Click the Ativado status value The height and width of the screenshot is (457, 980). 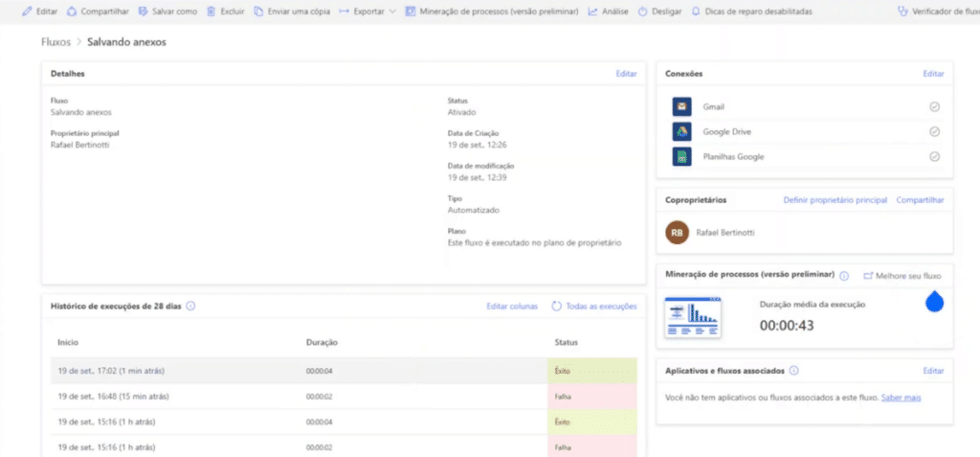[x=461, y=112]
